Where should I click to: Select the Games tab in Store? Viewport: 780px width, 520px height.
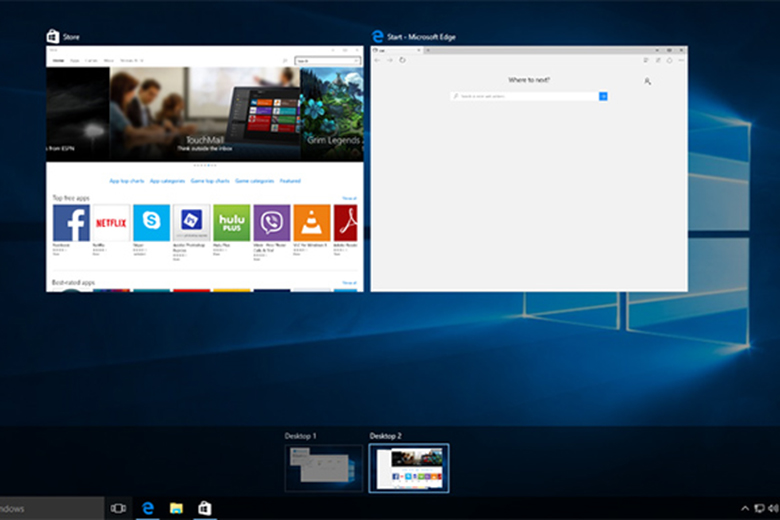click(x=91, y=61)
